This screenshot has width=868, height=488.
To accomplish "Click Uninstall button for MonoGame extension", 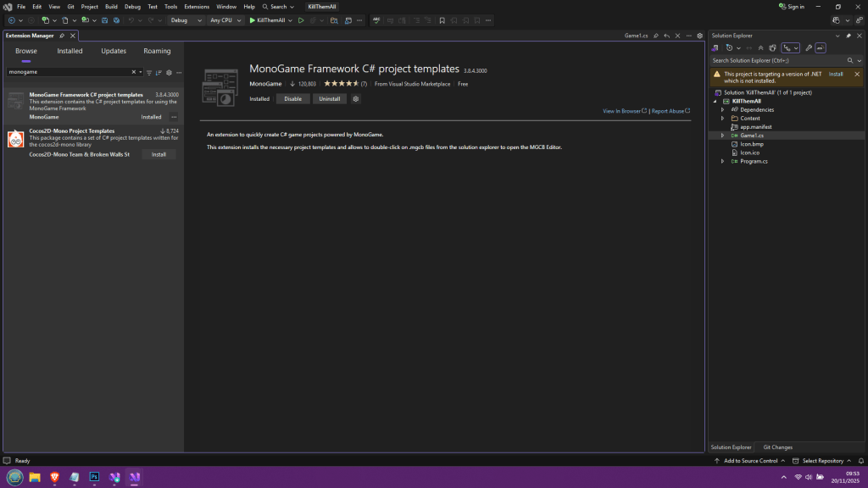I will (x=329, y=99).
